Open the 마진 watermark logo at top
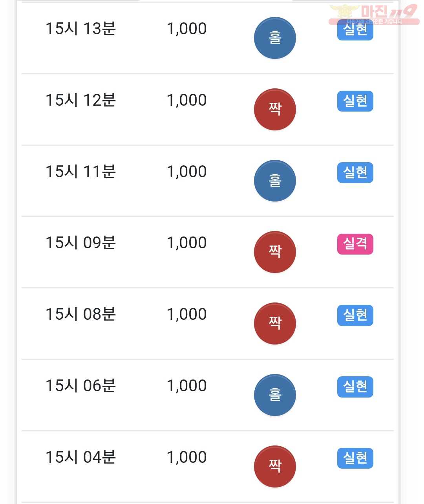Image resolution: width=424 pixels, height=504 pixels. (374, 15)
